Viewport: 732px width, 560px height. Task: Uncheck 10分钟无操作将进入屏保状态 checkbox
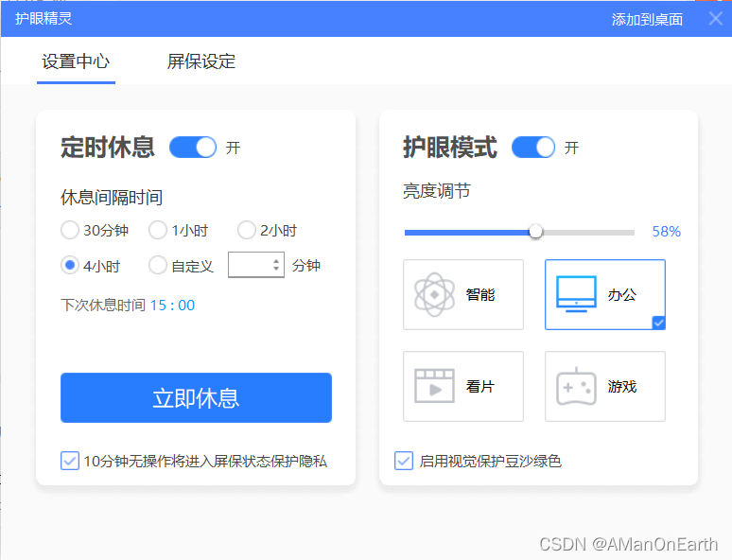70,461
